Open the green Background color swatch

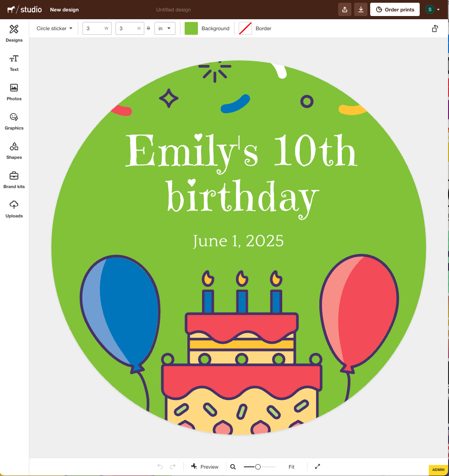pyautogui.click(x=191, y=28)
